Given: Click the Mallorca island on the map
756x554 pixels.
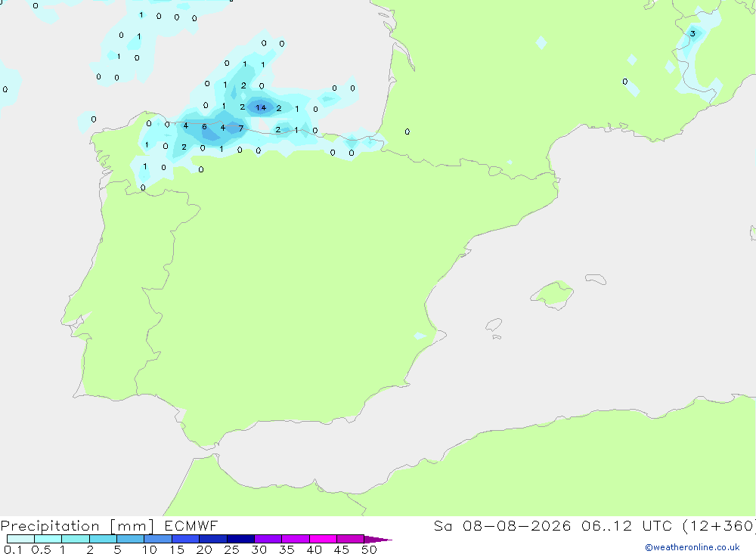Looking at the screenshot, I should (x=553, y=294).
